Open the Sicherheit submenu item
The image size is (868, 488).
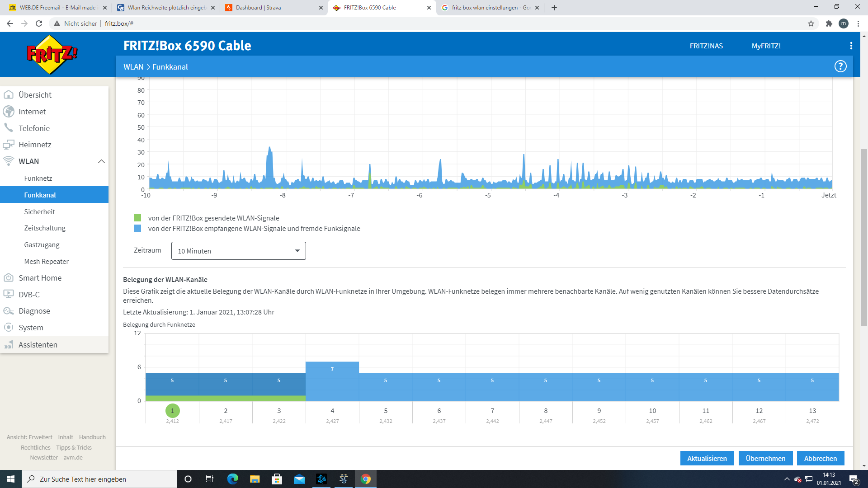point(40,211)
